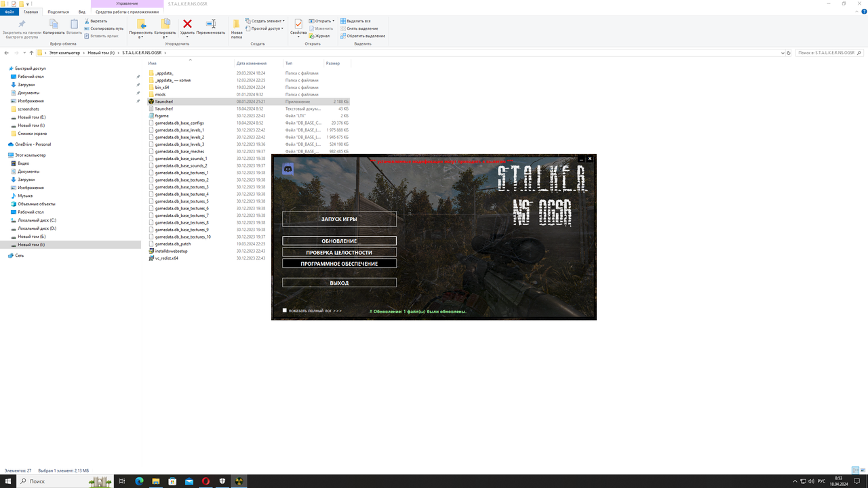Open the Файл menu
868x488 pixels.
(9, 12)
